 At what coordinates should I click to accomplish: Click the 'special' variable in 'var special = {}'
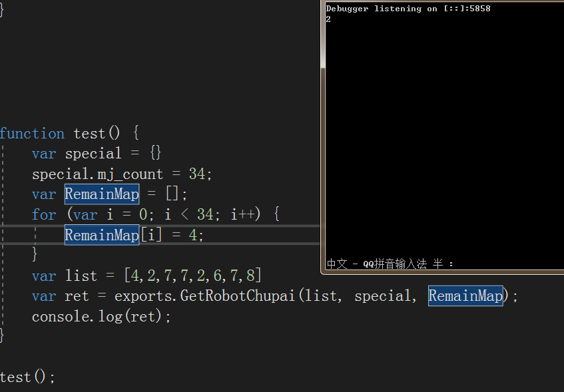tap(93, 154)
